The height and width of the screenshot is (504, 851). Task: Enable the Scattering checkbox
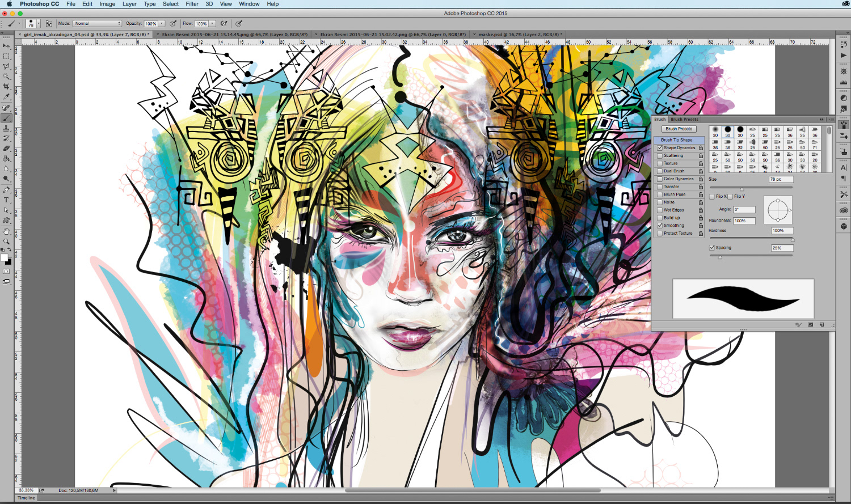(x=660, y=155)
